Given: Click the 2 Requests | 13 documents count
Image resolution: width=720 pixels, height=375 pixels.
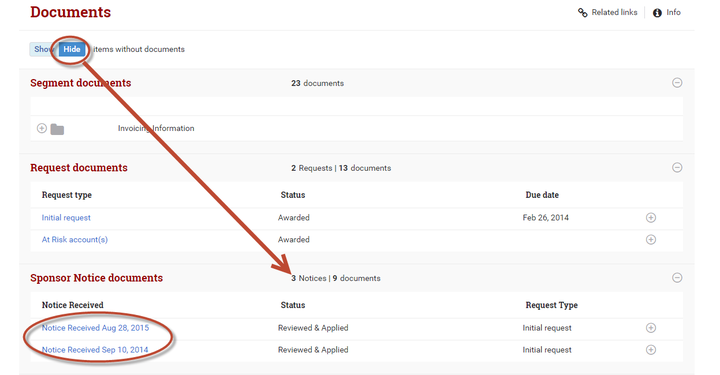Looking at the screenshot, I should tap(341, 168).
